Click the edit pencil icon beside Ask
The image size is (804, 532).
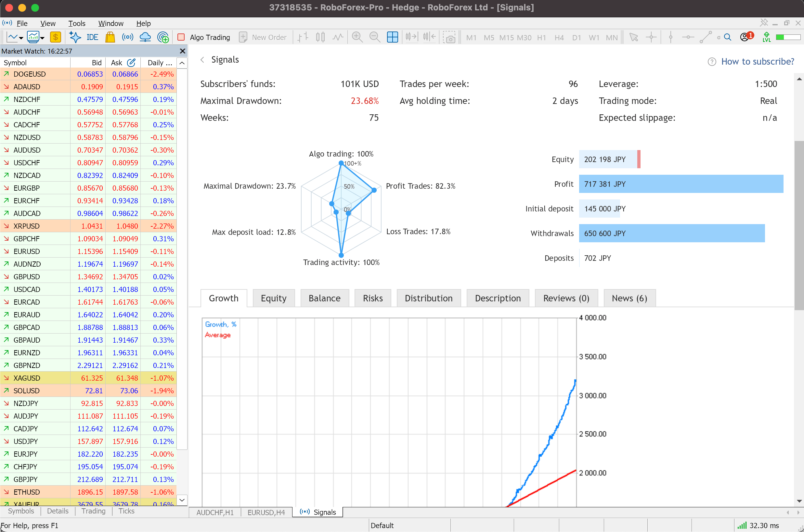[x=131, y=62]
